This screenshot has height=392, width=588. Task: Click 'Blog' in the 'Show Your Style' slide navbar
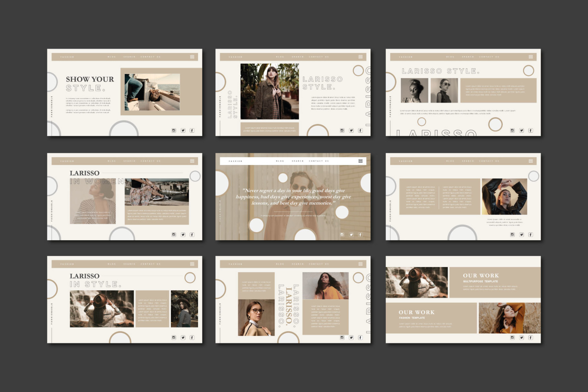tap(112, 57)
